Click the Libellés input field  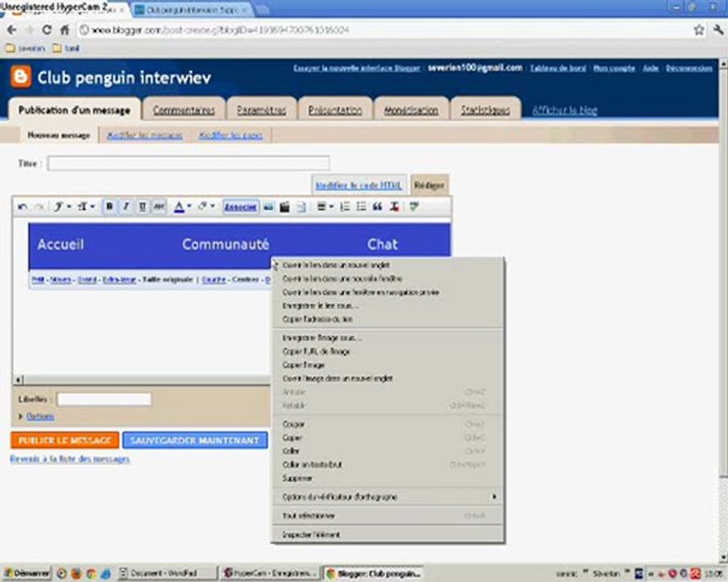pos(104,399)
